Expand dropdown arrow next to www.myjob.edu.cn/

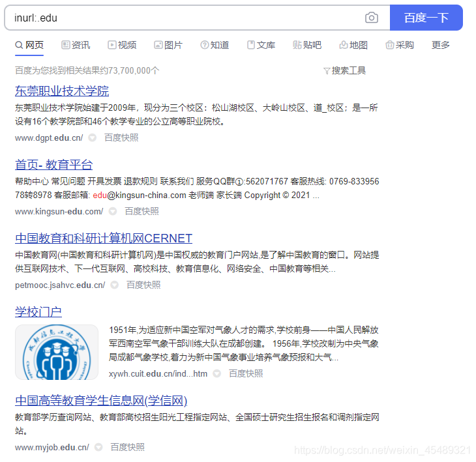click(98, 448)
